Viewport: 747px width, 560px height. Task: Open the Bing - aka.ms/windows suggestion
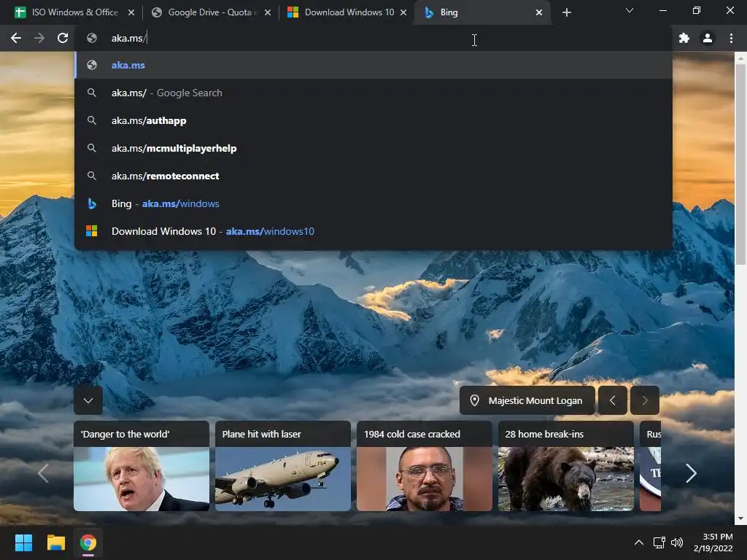374,203
